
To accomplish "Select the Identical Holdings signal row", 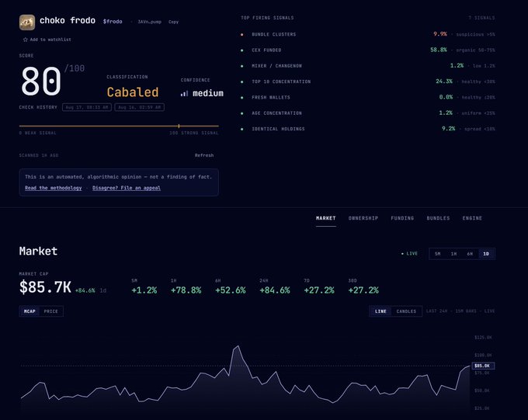I will [x=368, y=129].
